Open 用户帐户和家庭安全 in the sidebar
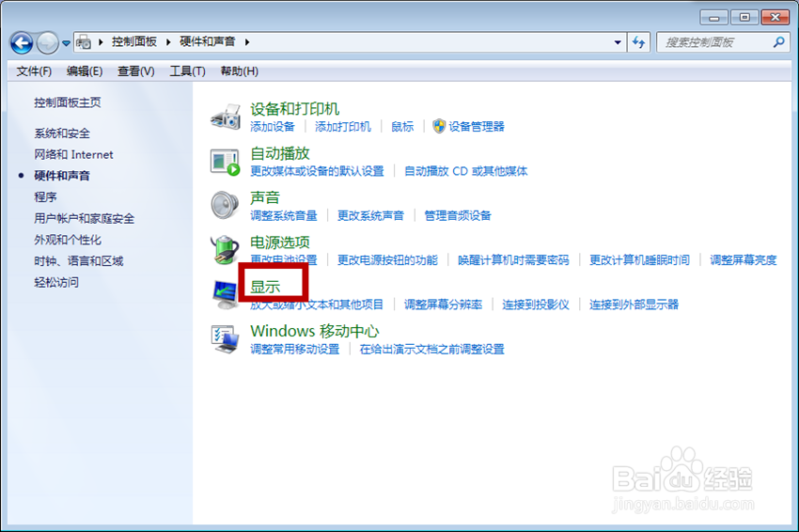This screenshot has height=532, width=799. (84, 218)
